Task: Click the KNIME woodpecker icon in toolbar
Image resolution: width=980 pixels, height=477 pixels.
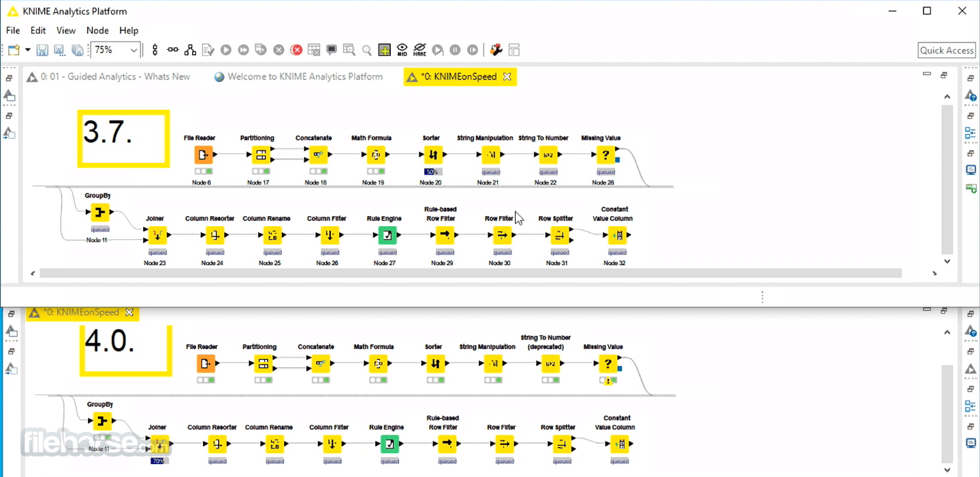Action: (x=496, y=50)
